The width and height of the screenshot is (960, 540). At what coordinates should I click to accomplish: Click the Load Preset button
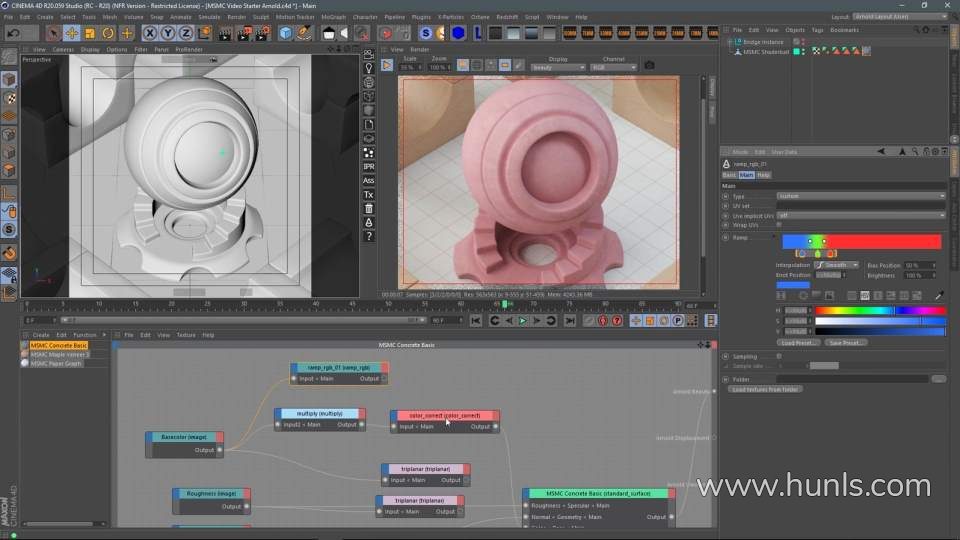click(x=799, y=342)
